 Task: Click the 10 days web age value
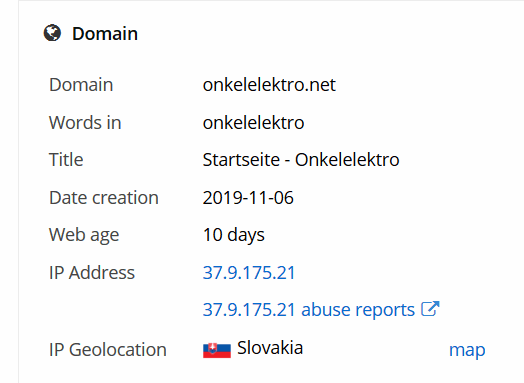point(234,235)
